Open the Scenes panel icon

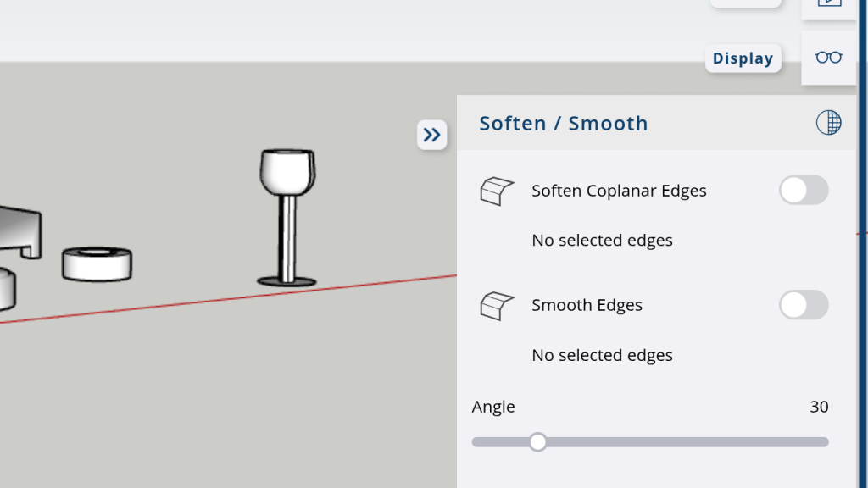point(828,4)
